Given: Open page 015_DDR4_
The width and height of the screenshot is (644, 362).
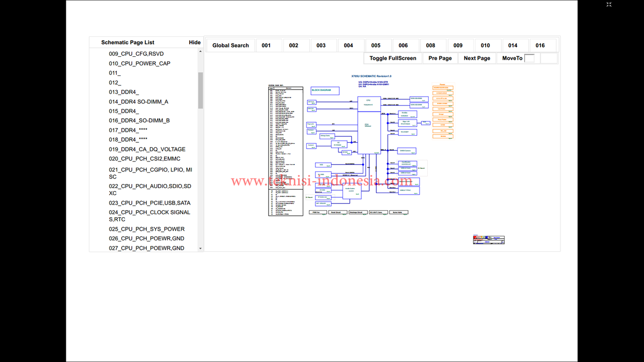Looking at the screenshot, I should [124, 111].
